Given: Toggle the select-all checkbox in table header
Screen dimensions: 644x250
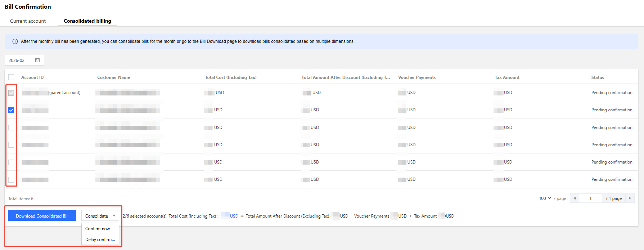Looking at the screenshot, I should point(11,77).
